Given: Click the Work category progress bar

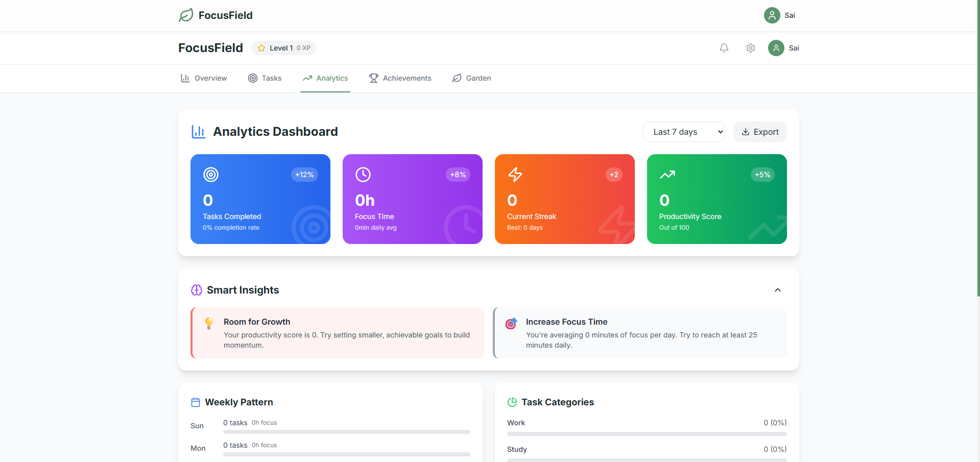Looking at the screenshot, I should (x=647, y=434).
